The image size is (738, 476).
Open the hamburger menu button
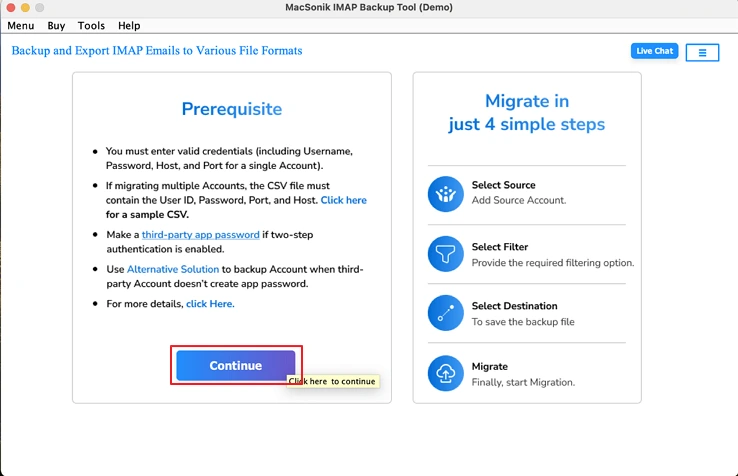(x=702, y=52)
